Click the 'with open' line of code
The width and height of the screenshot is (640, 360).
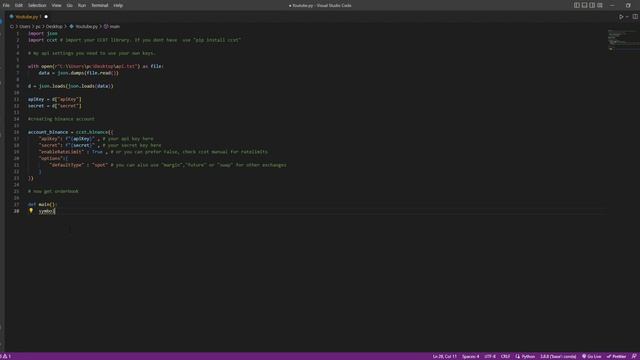point(96,66)
